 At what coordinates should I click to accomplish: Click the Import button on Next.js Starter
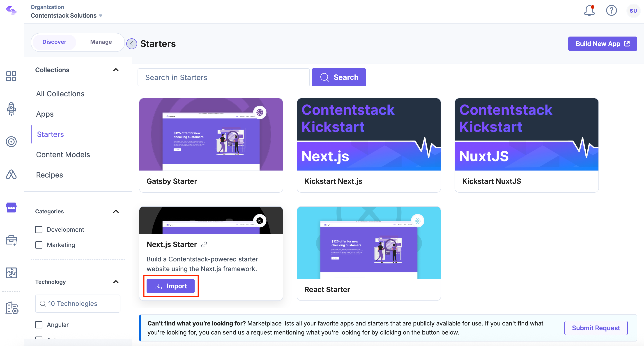[x=170, y=286]
